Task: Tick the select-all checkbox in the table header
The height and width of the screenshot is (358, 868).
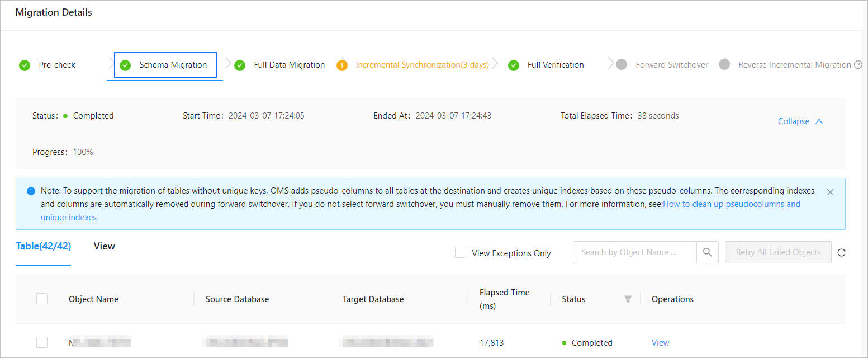Action: [42, 299]
